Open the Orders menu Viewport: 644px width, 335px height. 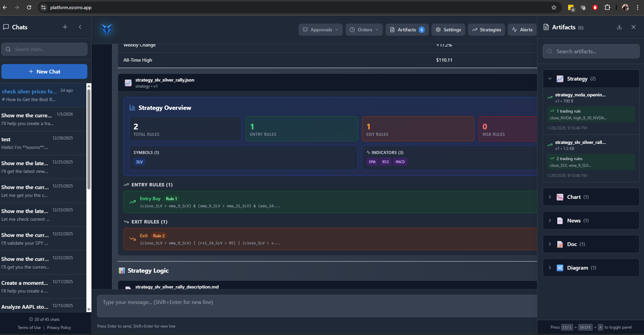[x=364, y=30]
